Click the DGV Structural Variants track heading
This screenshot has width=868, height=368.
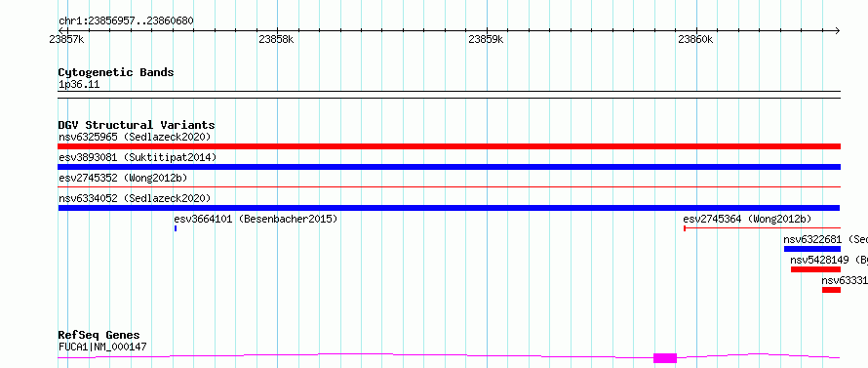(137, 125)
